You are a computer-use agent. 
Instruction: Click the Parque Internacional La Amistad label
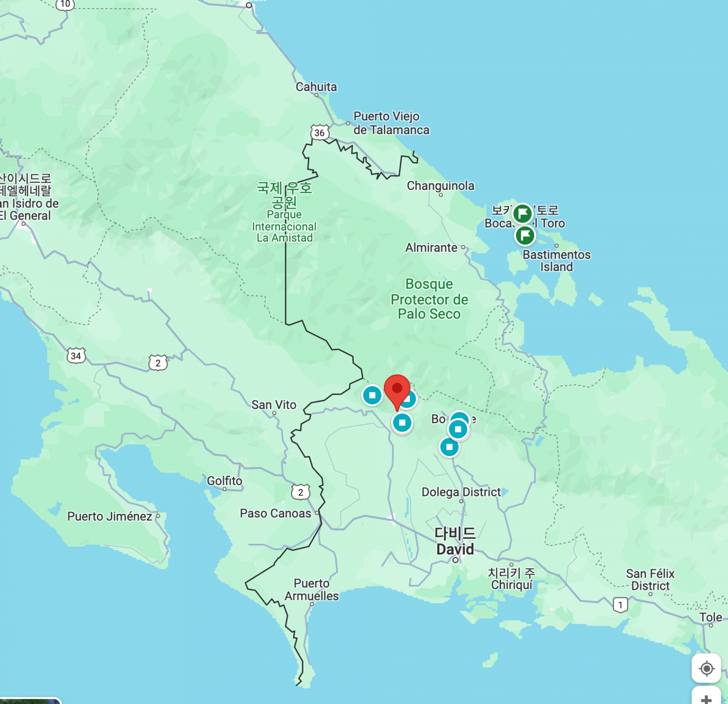pyautogui.click(x=284, y=226)
